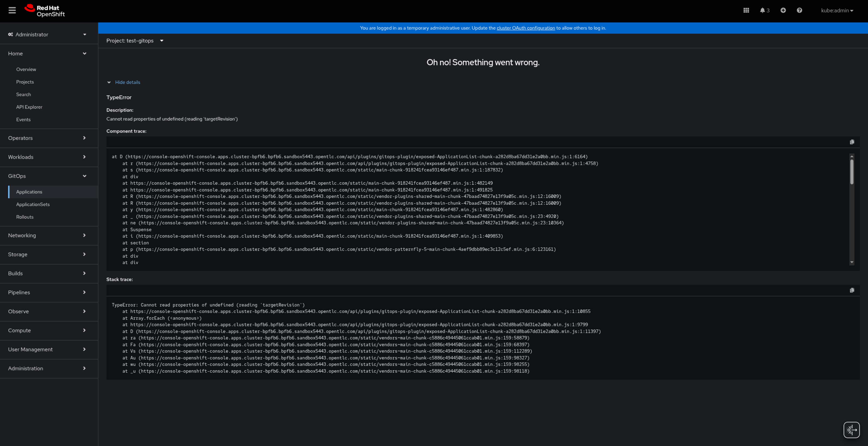The height and width of the screenshot is (446, 868).
Task: Navigate to API Explorer page
Action: [x=29, y=107]
